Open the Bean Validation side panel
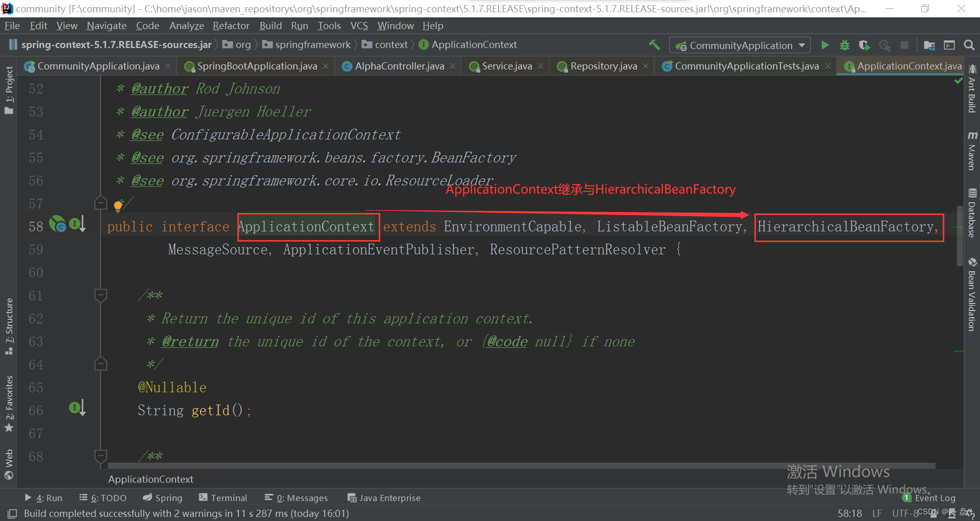This screenshot has height=521, width=980. [972, 295]
